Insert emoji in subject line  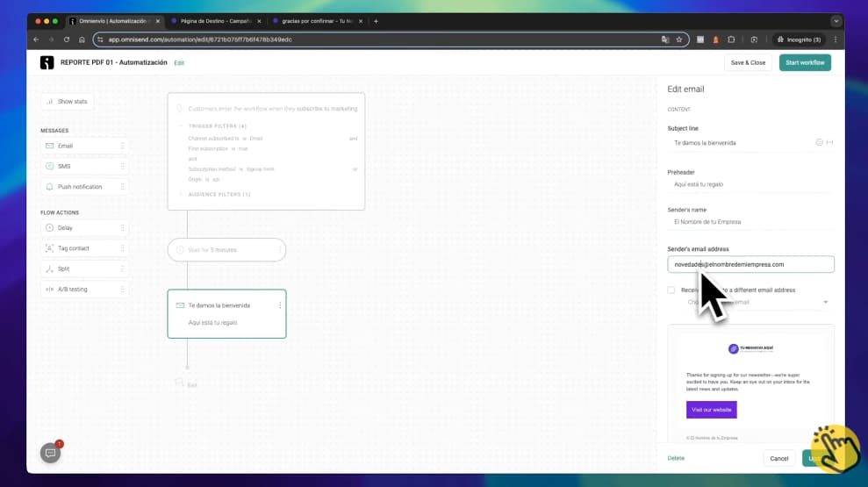point(819,142)
